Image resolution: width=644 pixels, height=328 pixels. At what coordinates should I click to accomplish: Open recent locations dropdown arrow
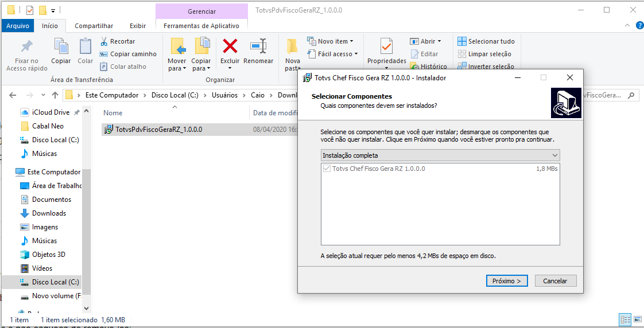(44, 95)
